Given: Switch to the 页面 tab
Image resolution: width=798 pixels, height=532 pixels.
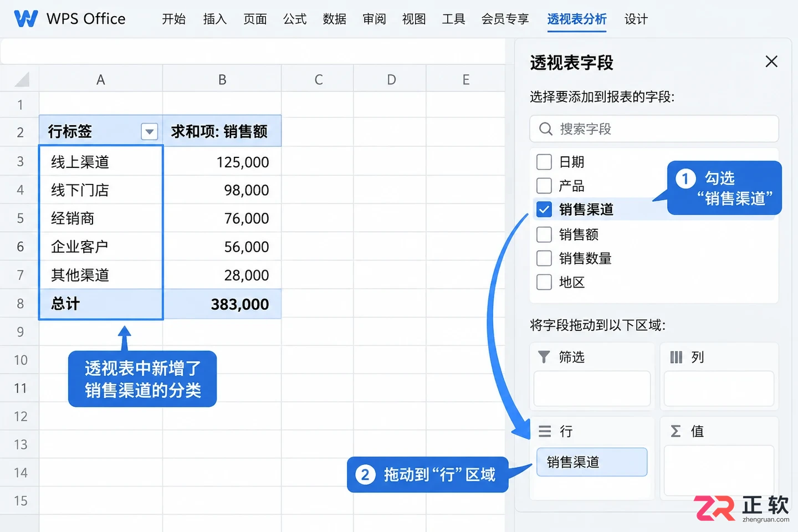Looking at the screenshot, I should point(255,19).
